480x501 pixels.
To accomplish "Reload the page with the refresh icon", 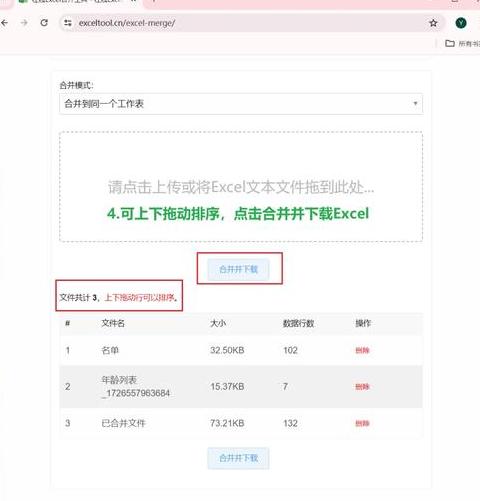I will (44, 23).
